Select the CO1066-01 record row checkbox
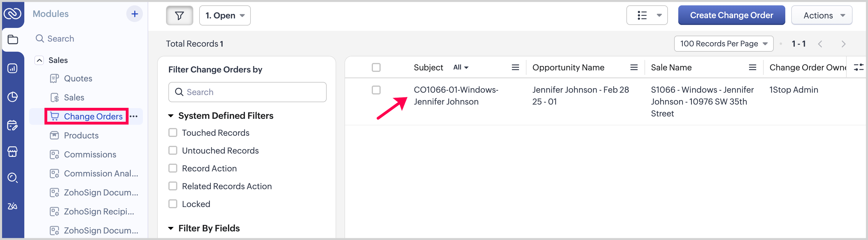The height and width of the screenshot is (240, 868). click(x=376, y=90)
